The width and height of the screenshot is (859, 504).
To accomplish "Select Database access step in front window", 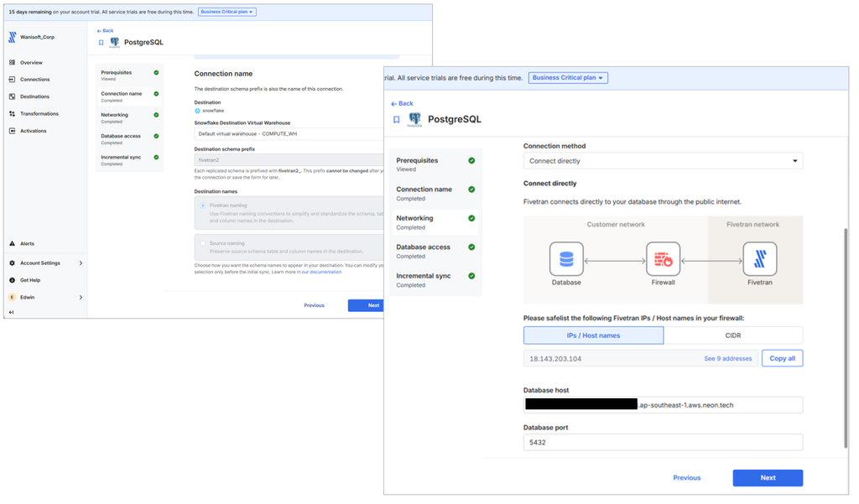I will (435, 251).
